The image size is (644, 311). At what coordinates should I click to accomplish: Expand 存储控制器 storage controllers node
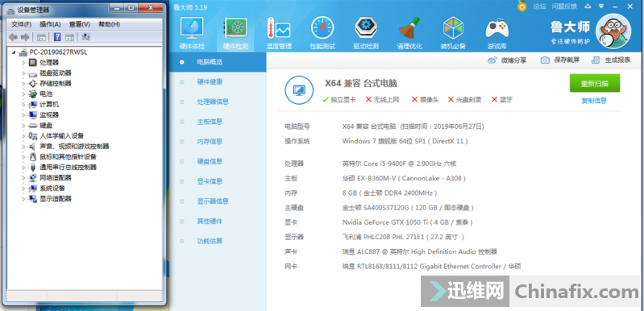point(24,83)
